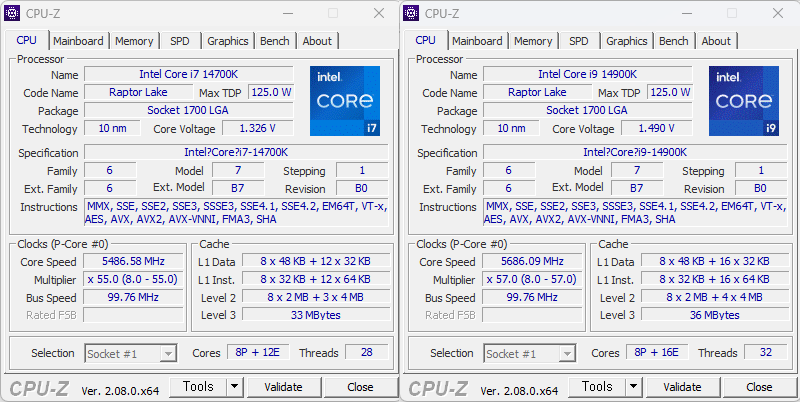The image size is (800, 402).
Task: Click L1 Data value 8 x 48 KB + 12 x 32 KB
Action: coord(316,261)
